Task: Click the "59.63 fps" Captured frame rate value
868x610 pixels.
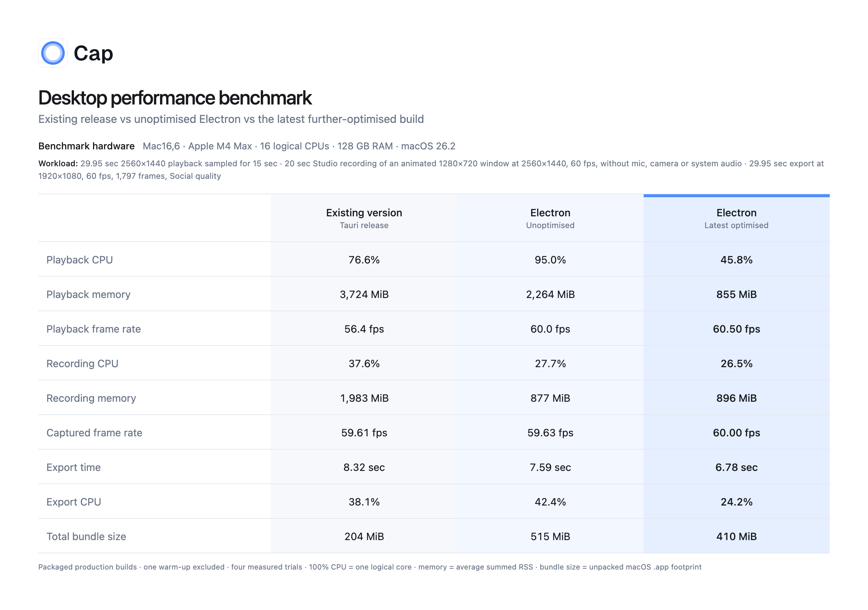Action: (x=550, y=433)
